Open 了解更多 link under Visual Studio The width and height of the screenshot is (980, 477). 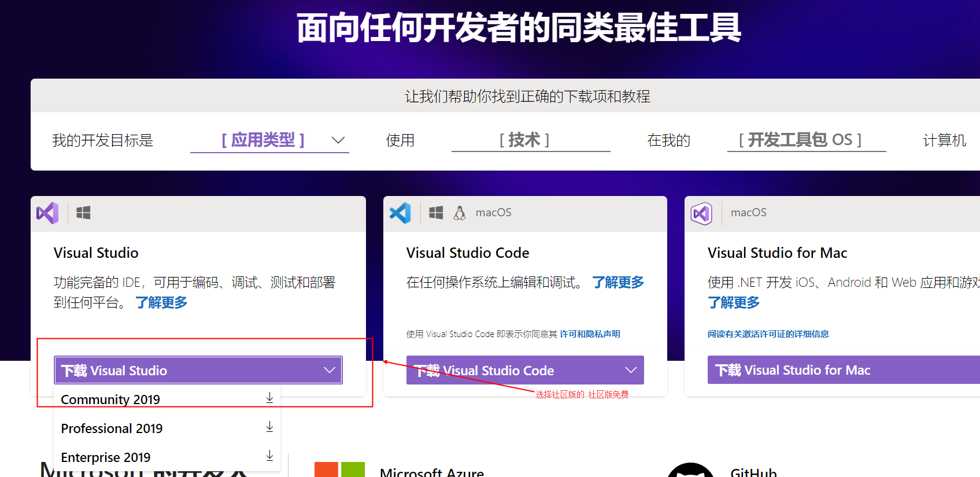point(161,302)
